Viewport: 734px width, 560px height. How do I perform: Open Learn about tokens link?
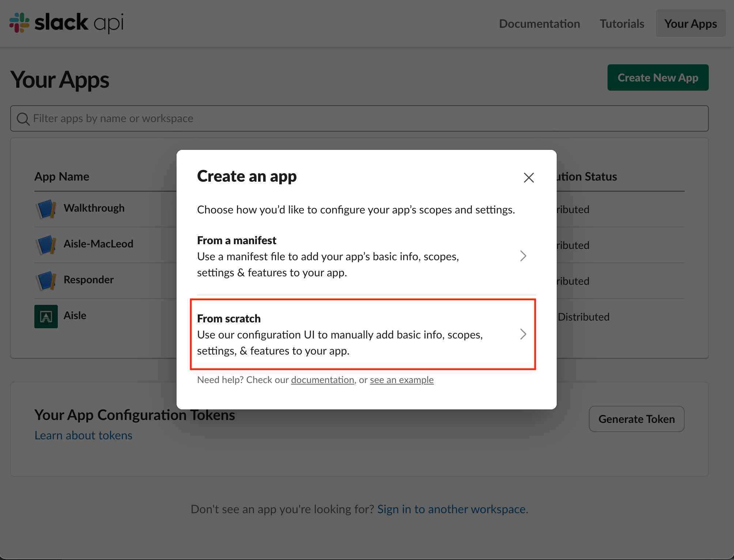pos(83,435)
